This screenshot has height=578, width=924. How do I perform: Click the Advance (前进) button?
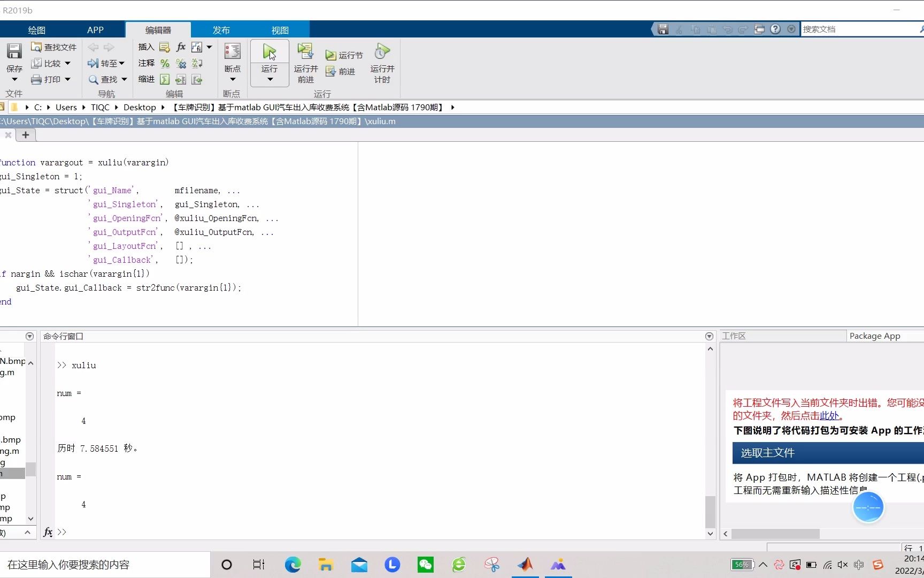click(x=340, y=71)
